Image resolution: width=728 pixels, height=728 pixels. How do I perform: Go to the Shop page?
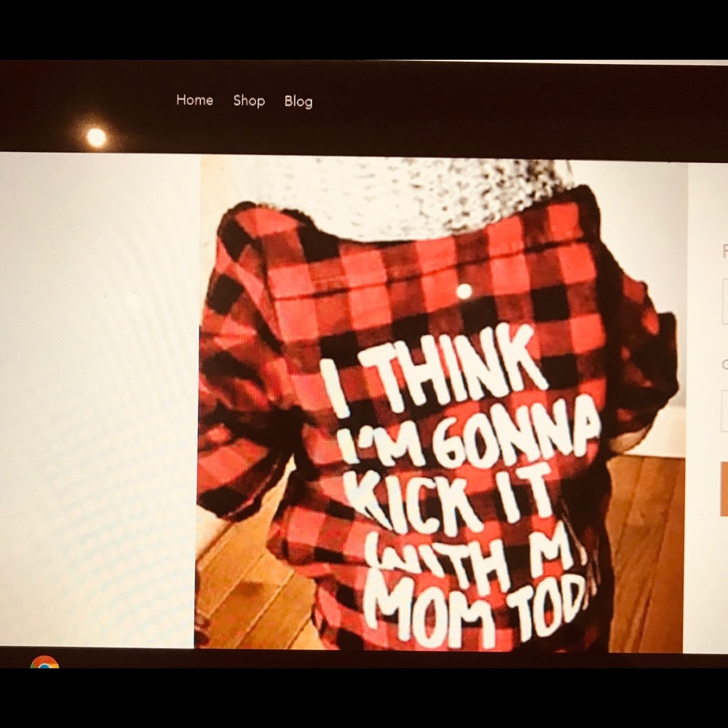[x=249, y=101]
